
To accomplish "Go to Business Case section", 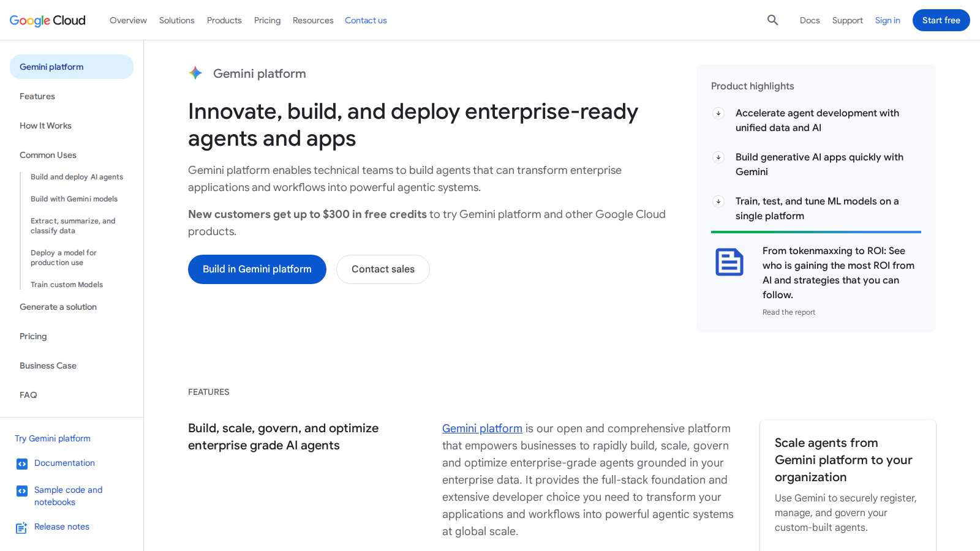I will pos(48,365).
